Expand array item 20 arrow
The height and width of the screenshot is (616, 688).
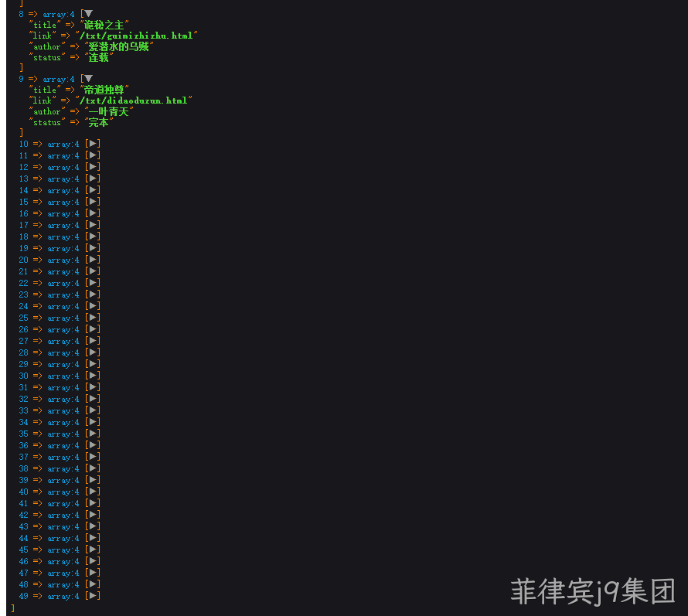(93, 259)
